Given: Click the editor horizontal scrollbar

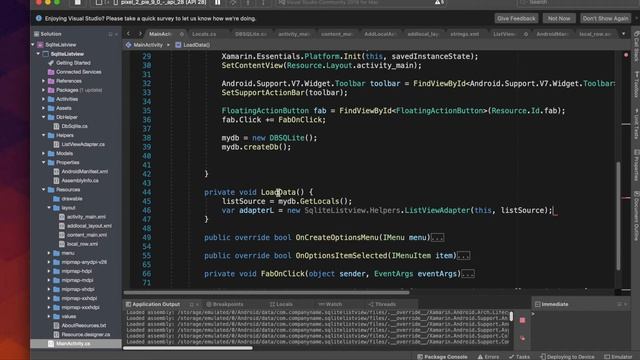Looking at the screenshot, I should (266, 292).
